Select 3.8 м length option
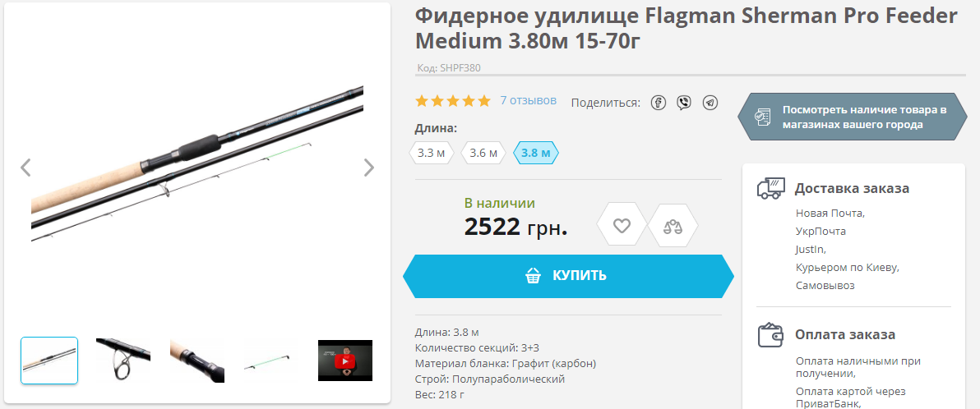 535,153
